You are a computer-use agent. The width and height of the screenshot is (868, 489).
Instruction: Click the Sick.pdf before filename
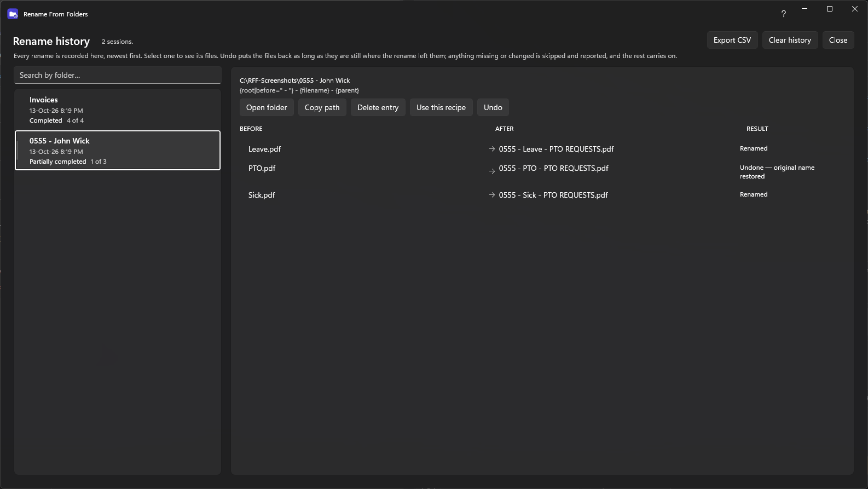[x=262, y=195]
